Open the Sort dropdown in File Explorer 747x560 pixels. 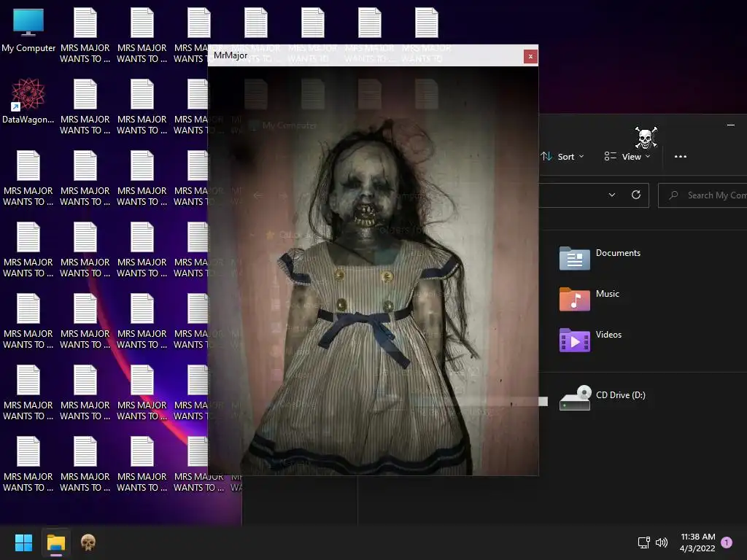562,156
